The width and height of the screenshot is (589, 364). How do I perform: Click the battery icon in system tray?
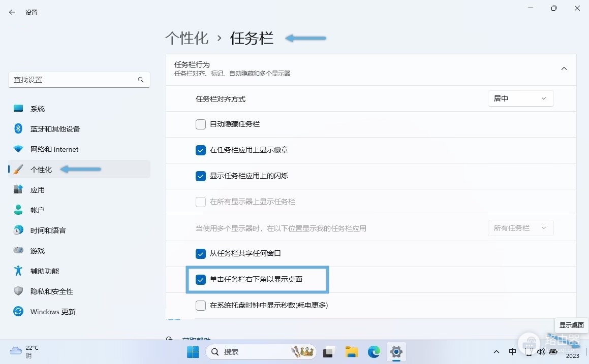(553, 352)
